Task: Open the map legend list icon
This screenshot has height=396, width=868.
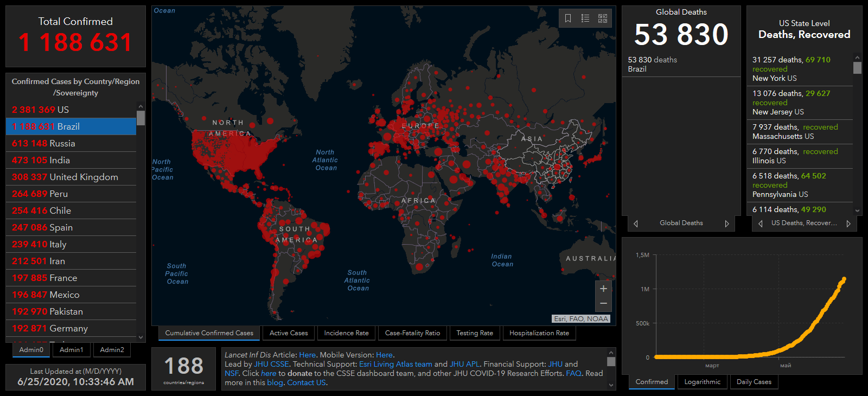Action: pyautogui.click(x=585, y=18)
